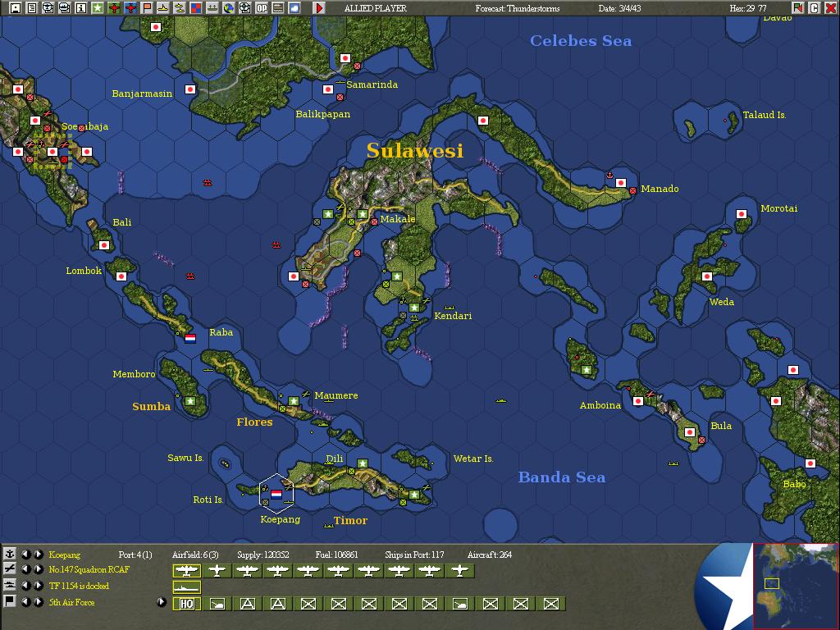Viewport: 840px width, 630px height.
Task: Go to previous base using Koepang left arrow
Action: 25,554
